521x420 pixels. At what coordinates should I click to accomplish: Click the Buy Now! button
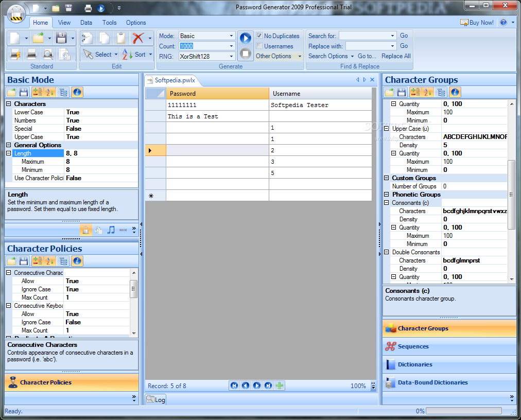[x=477, y=22]
